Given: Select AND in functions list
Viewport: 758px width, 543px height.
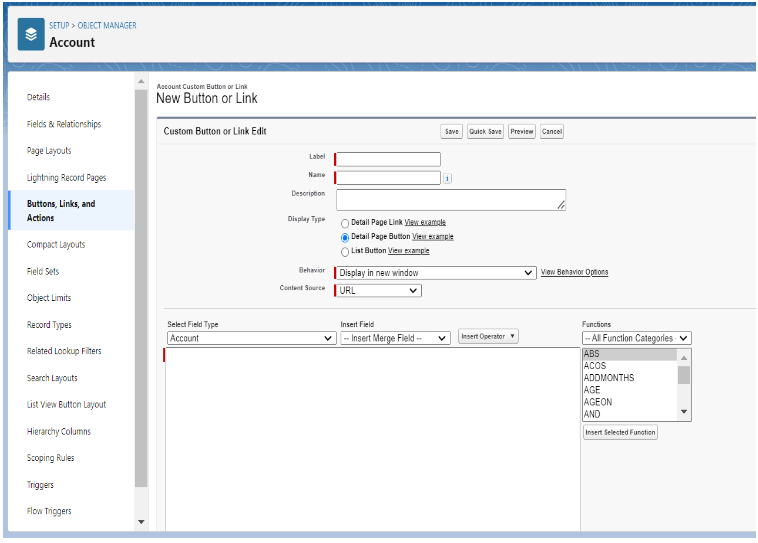Looking at the screenshot, I should [630, 414].
